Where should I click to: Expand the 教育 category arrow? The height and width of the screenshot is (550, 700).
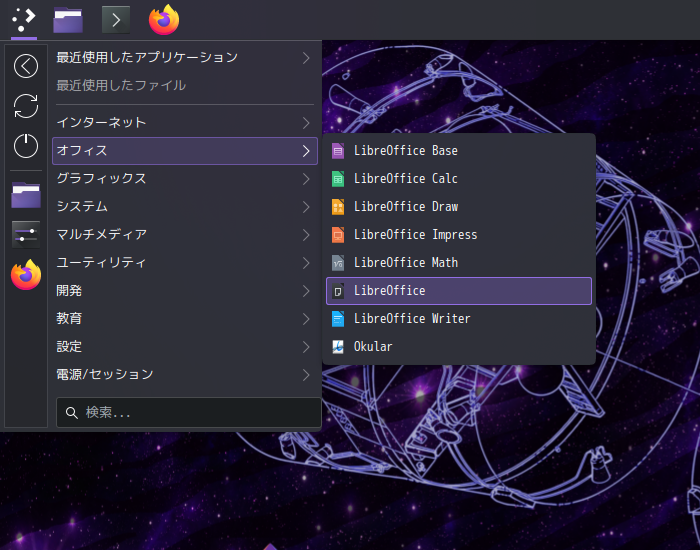[306, 319]
